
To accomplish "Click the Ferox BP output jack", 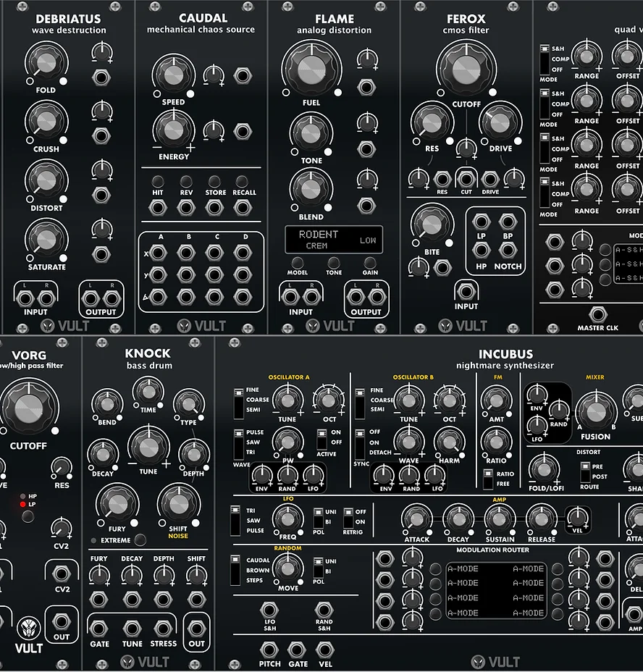I will (x=508, y=222).
